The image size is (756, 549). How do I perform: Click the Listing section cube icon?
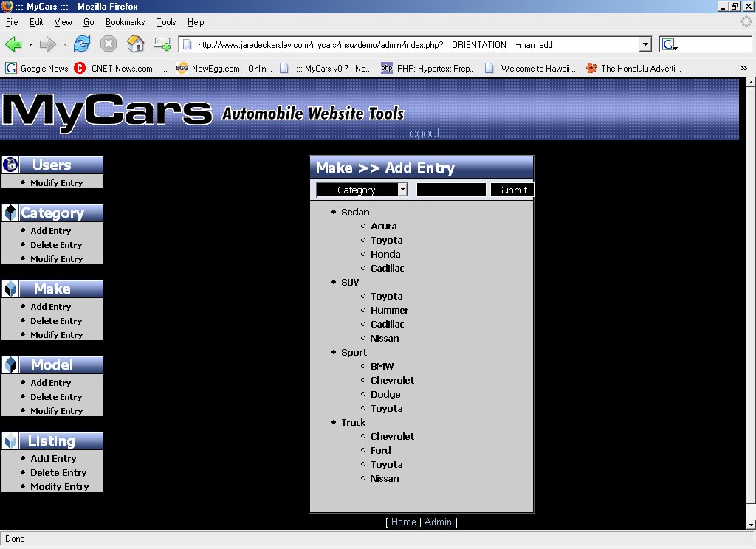pos(10,441)
